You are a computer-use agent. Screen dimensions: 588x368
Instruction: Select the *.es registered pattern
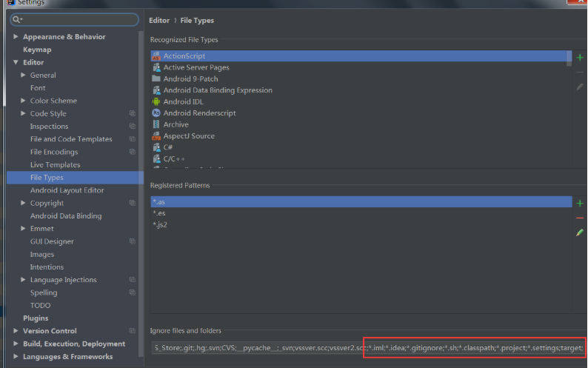pos(361,213)
